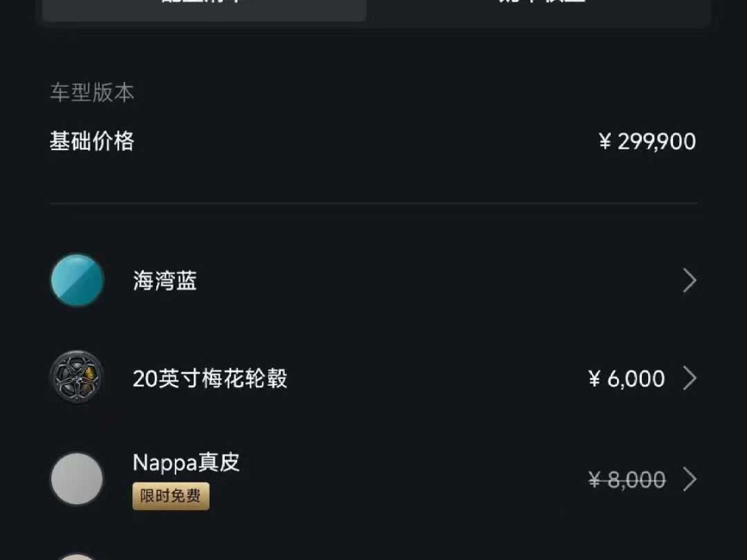Switch to the unselected right tab at top
Screen dimensions: 747x560
click(x=542, y=7)
